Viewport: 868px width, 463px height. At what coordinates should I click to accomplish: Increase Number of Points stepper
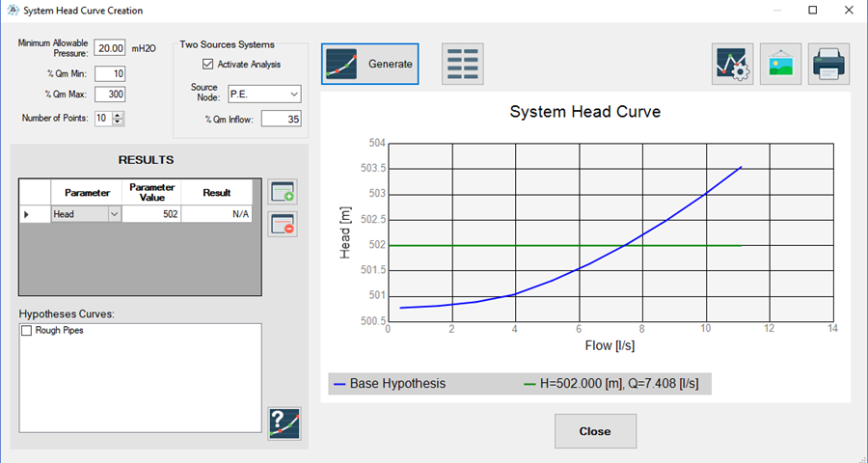click(118, 115)
